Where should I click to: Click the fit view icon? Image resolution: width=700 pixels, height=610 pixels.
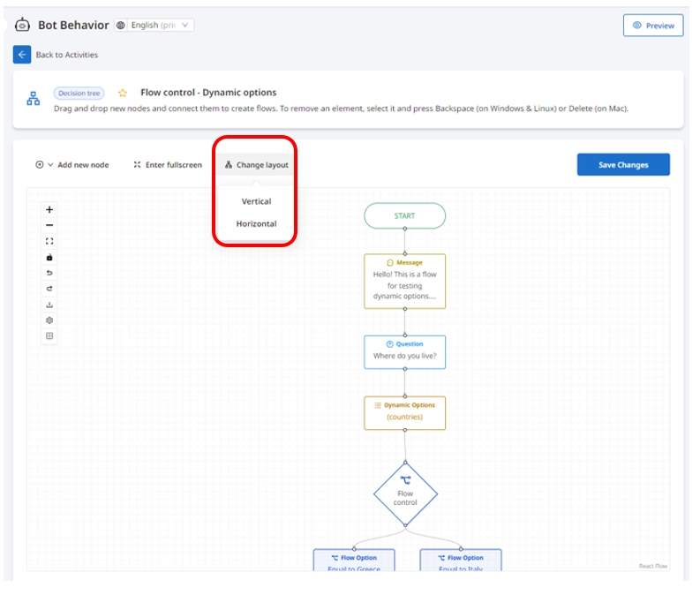(49, 241)
